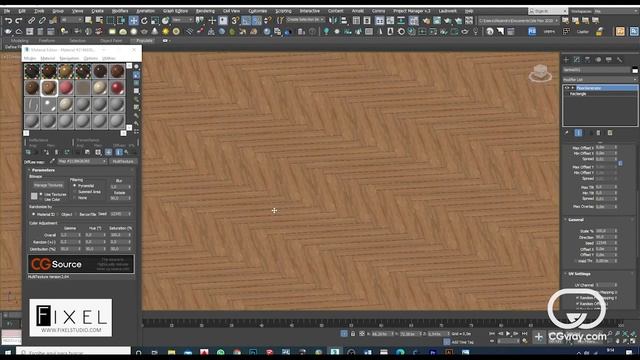
Task: Click the sun light icon in second toolbar
Action: click(166, 31)
